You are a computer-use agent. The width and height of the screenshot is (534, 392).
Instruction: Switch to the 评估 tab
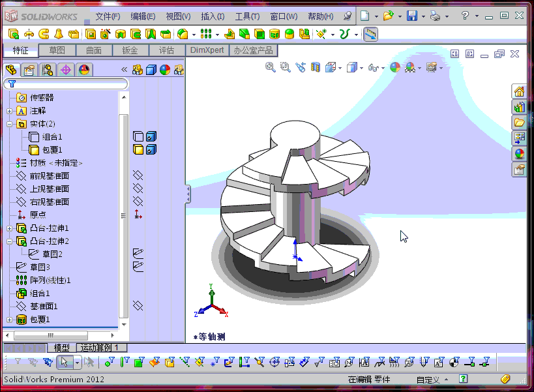166,50
